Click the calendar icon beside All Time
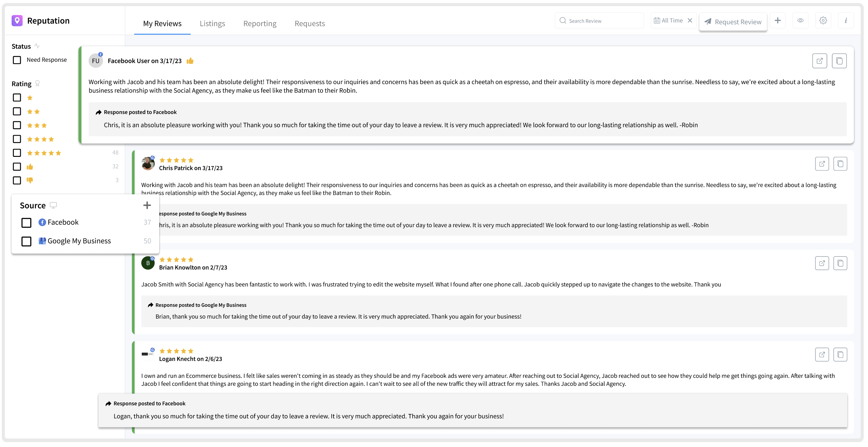This screenshot has height=447, width=868. coord(657,20)
